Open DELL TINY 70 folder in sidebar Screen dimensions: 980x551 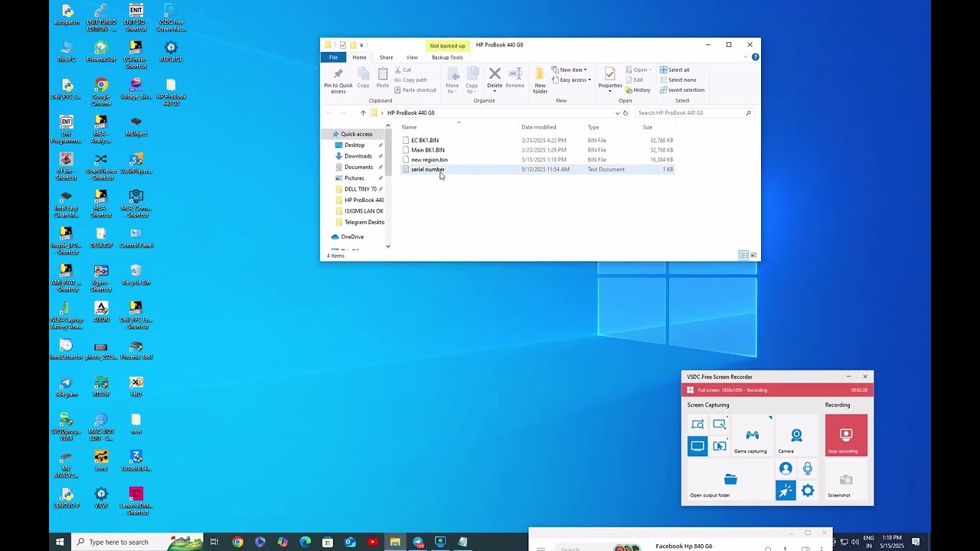click(360, 189)
